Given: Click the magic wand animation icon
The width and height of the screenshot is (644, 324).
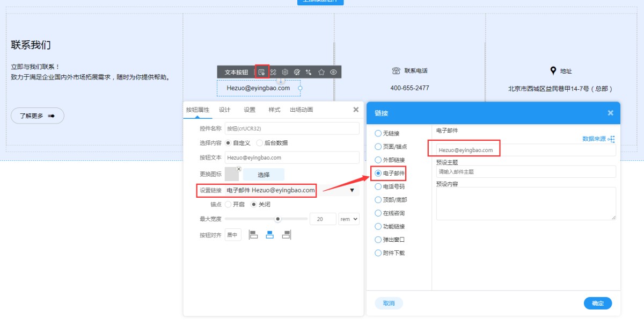Looking at the screenshot, I should [309, 72].
